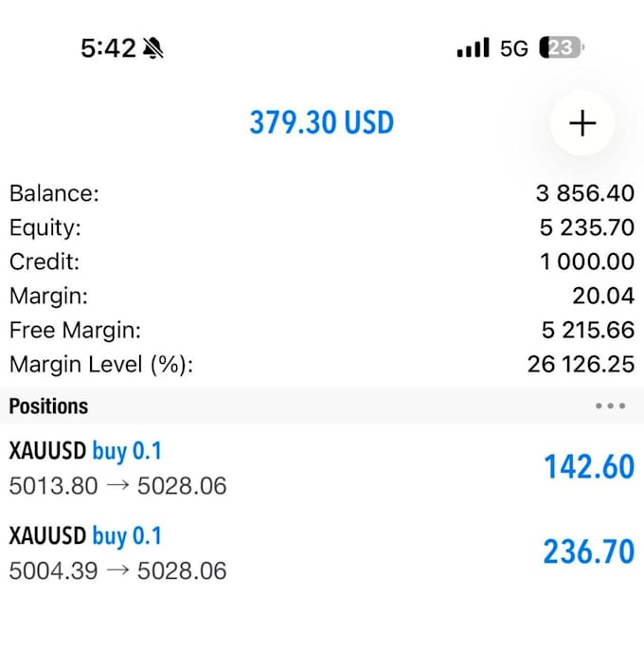Image resolution: width=644 pixels, height=650 pixels.
Task: Tap the 5028.06 price of first position
Action: 182,485
